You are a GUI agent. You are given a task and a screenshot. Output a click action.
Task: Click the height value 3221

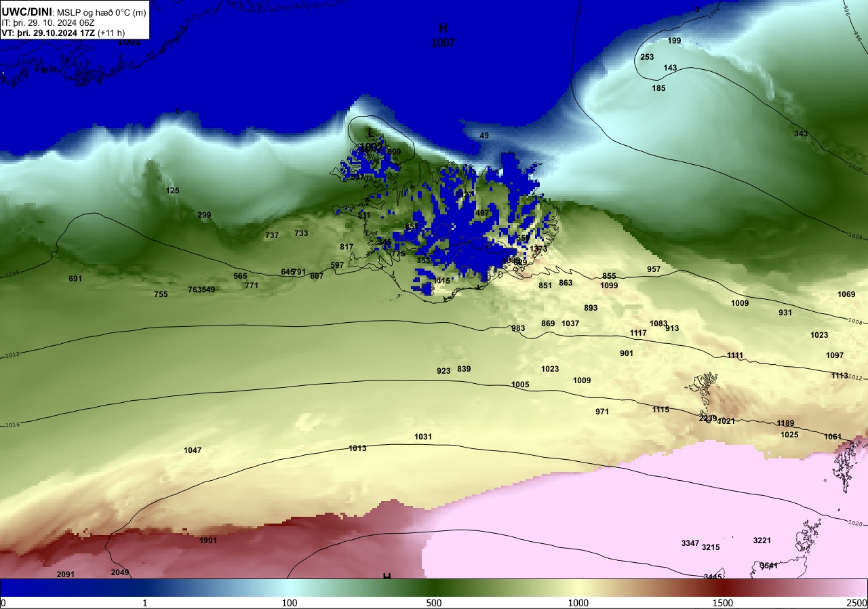click(x=762, y=541)
